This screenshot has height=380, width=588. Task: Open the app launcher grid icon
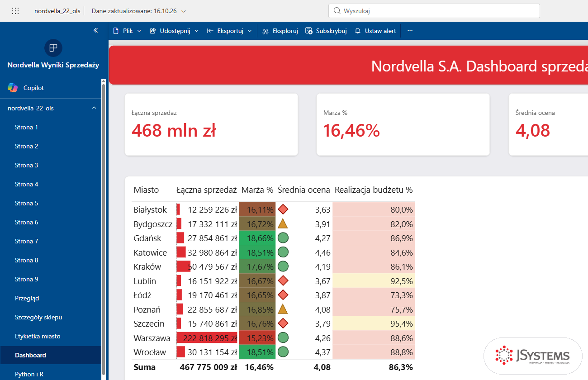click(15, 11)
